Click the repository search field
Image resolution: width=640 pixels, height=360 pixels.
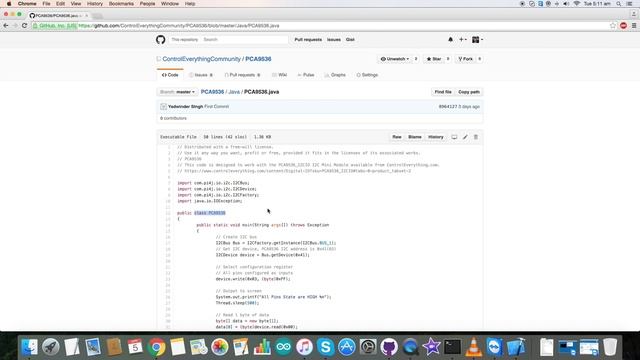245,40
